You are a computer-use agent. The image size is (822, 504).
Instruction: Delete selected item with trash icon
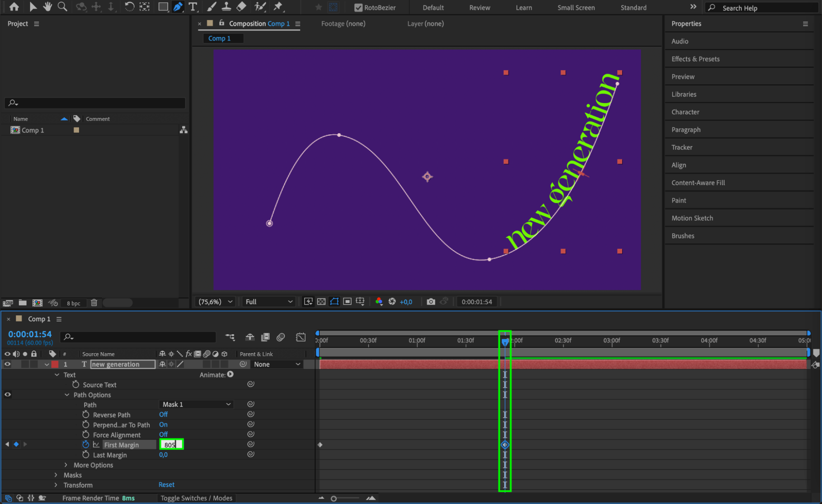point(94,303)
